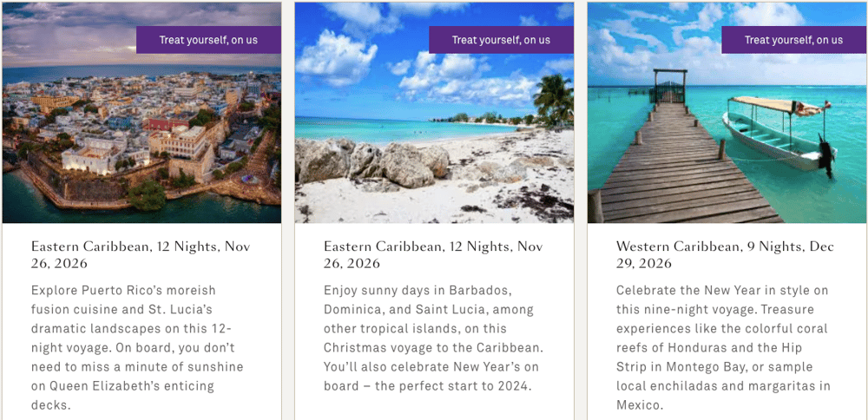This screenshot has width=868, height=420.
Task: Click the gate at the pier's far end
Action: (x=668, y=84)
